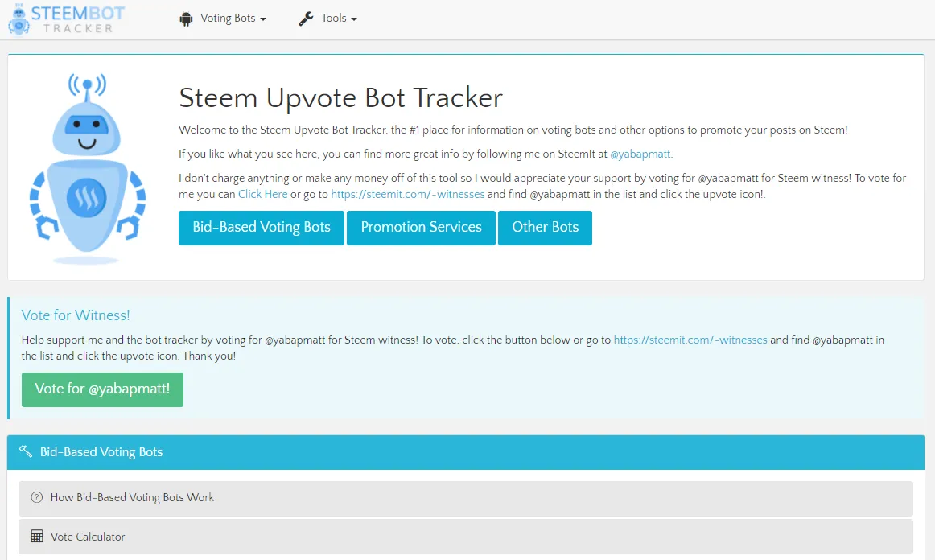Click the SteemBot Tracker logo
This screenshot has width=935, height=560.
(x=66, y=19)
